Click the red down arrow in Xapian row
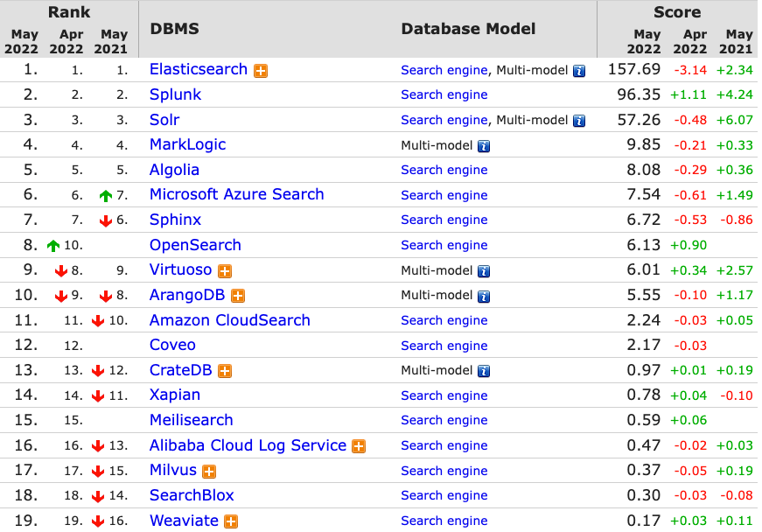 [98, 396]
